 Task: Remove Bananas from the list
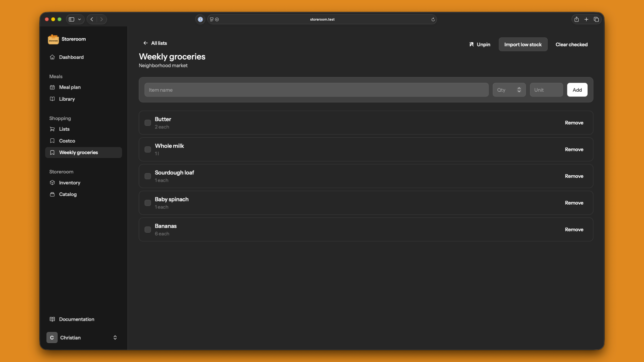[574, 230]
